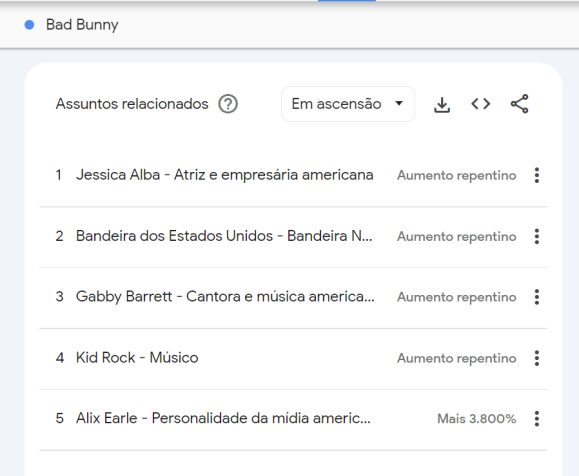Click Aumento repentino on Gabby Barrett row
Viewport: 579px width, 476px height.
456,297
